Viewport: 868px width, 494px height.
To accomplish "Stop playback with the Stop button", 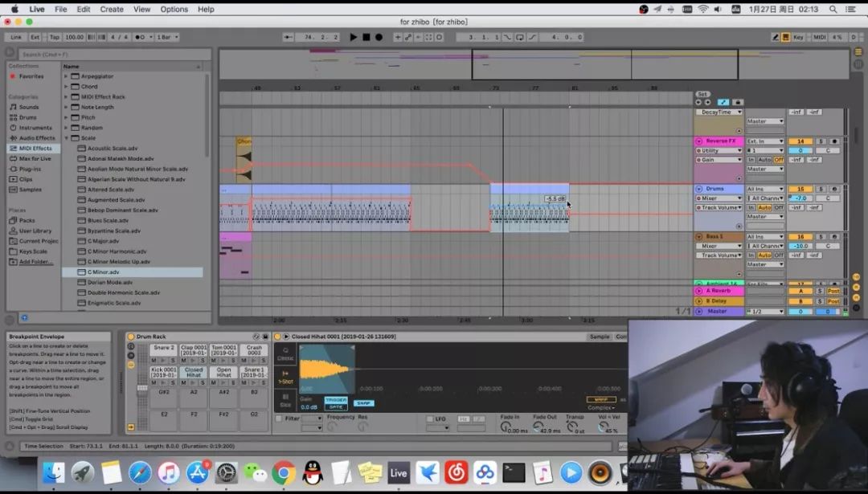I will 366,37.
